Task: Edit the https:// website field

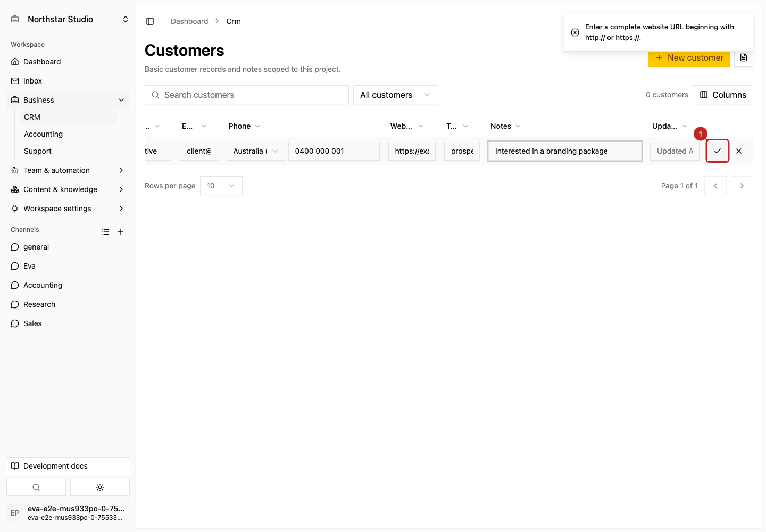Action: (412, 151)
